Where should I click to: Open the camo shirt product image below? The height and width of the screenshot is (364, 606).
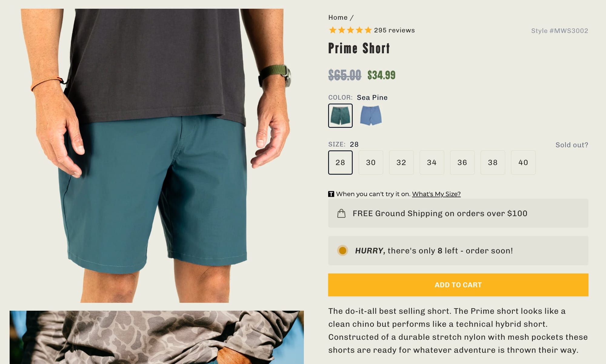157,337
